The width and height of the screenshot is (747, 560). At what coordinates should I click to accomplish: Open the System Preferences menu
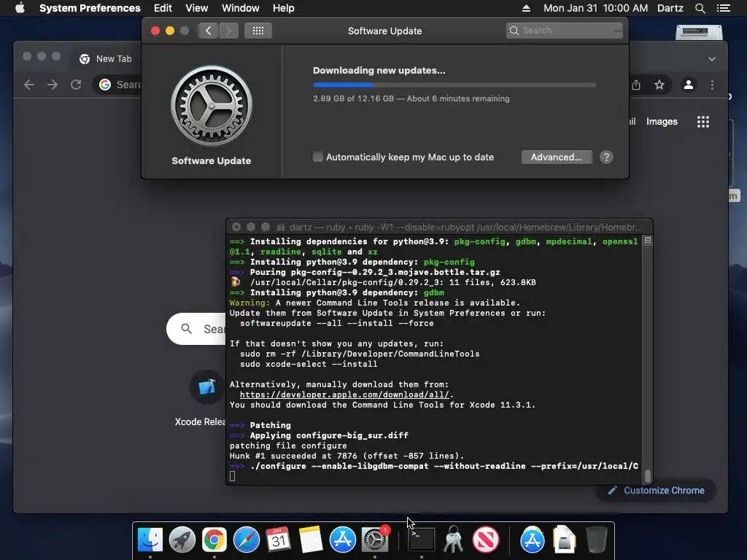click(x=90, y=8)
